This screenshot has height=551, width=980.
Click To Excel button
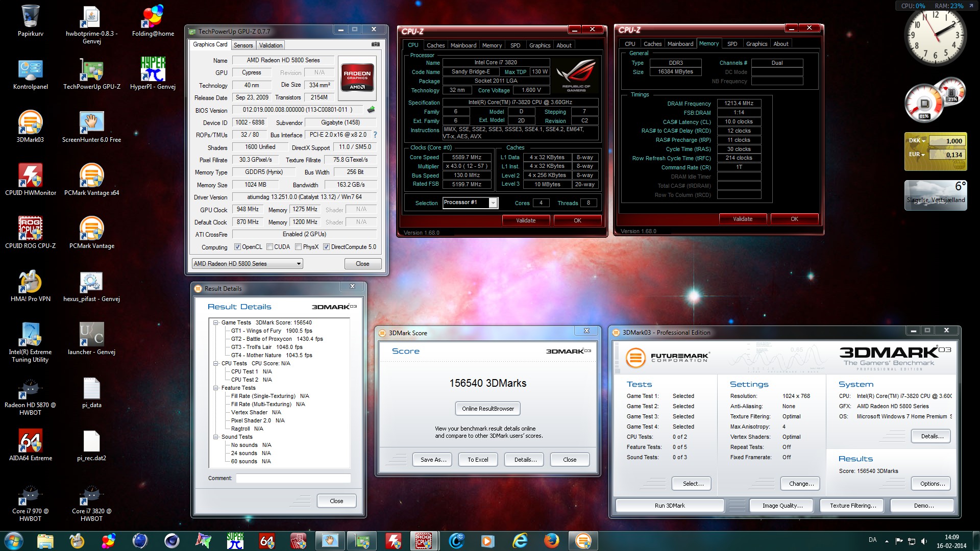point(478,460)
